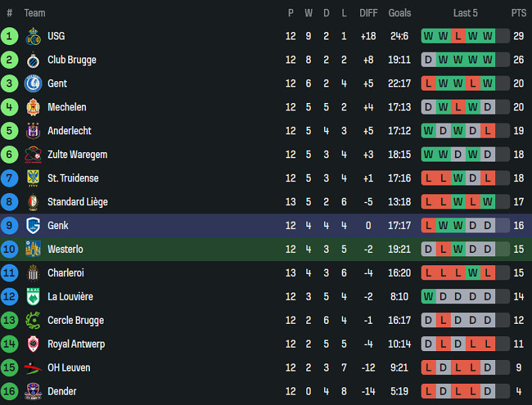The width and height of the screenshot is (532, 405).
Task: Click the Last 5 column header
Action: [x=465, y=13]
